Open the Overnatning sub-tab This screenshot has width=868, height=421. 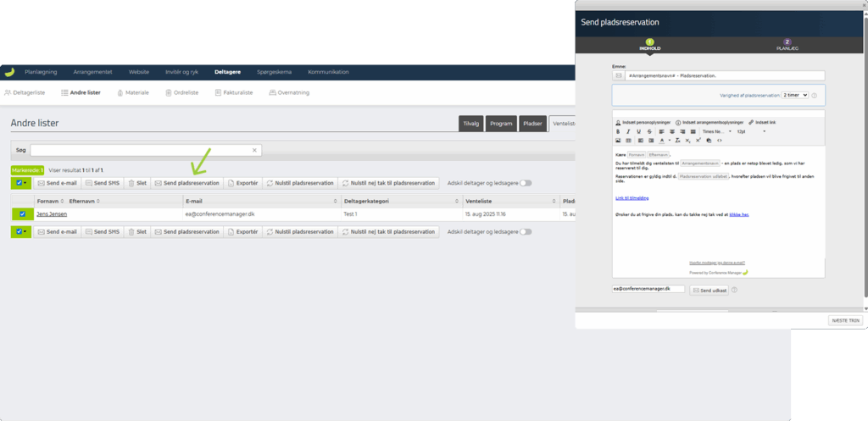pos(289,93)
